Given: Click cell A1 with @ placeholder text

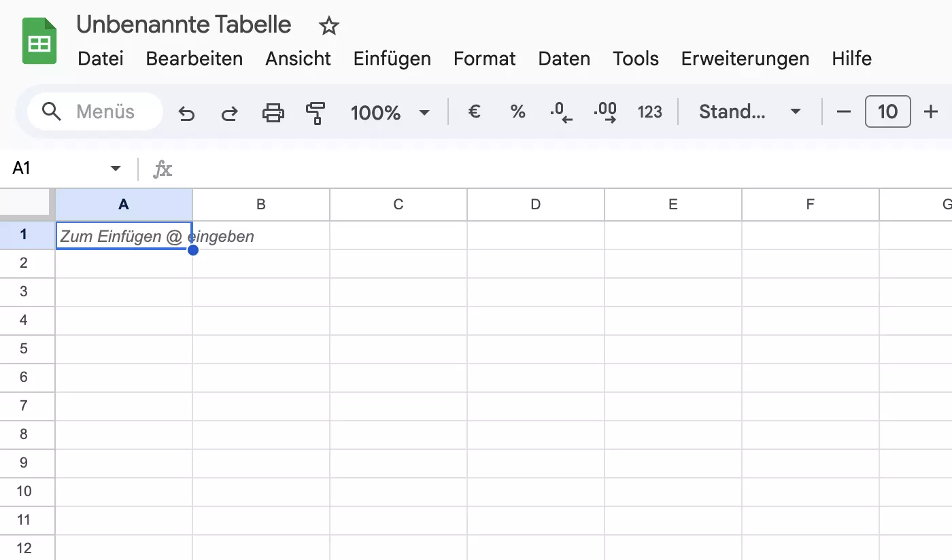Looking at the screenshot, I should coord(124,235).
